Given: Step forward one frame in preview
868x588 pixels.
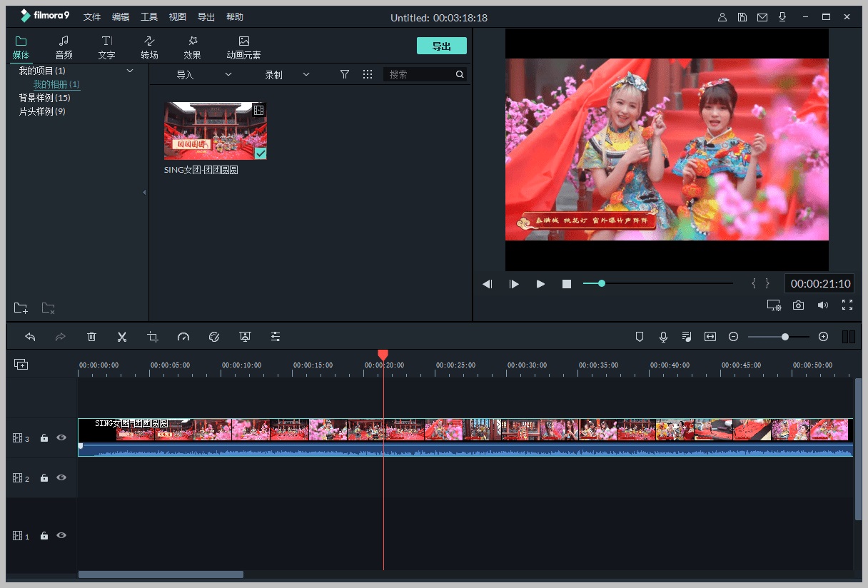Looking at the screenshot, I should click(514, 284).
